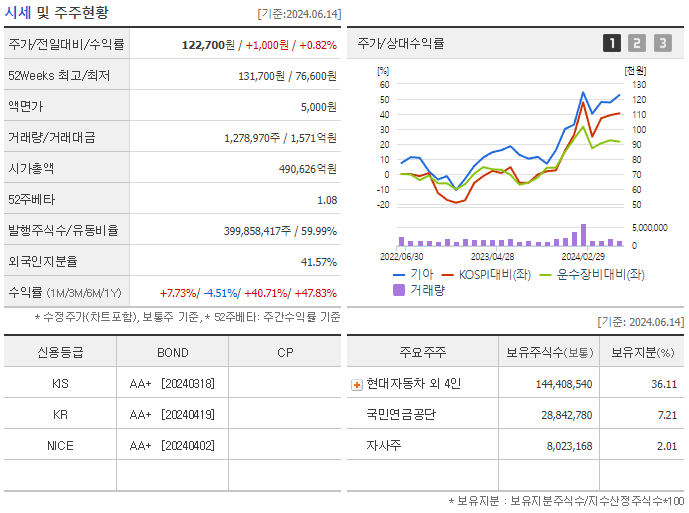
Task: Select the CP column header
Action: point(285,353)
